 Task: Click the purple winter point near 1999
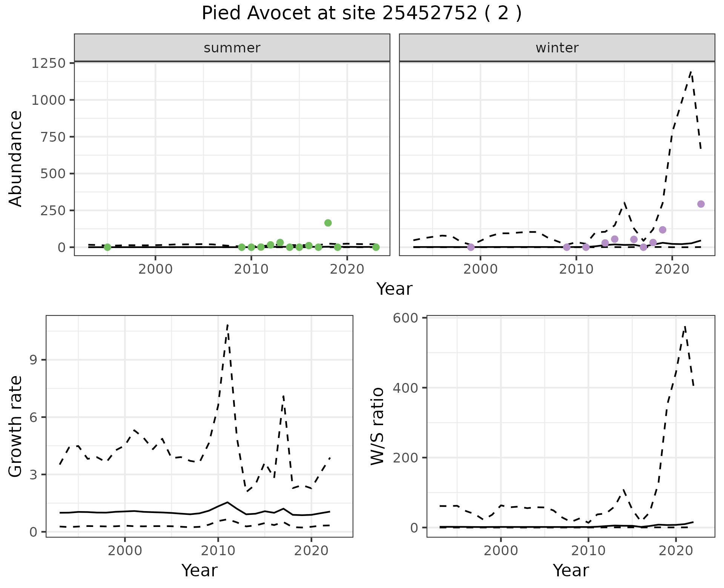471,247
